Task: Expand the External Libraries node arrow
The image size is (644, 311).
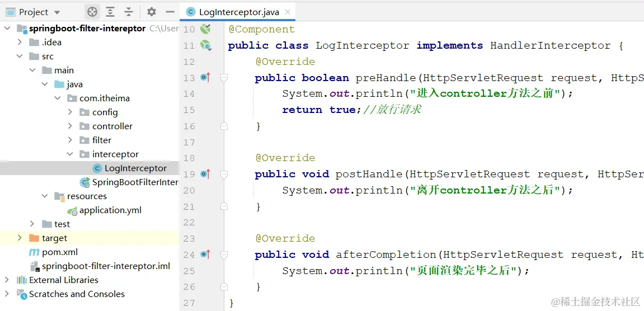Action: pyautogui.click(x=7, y=280)
